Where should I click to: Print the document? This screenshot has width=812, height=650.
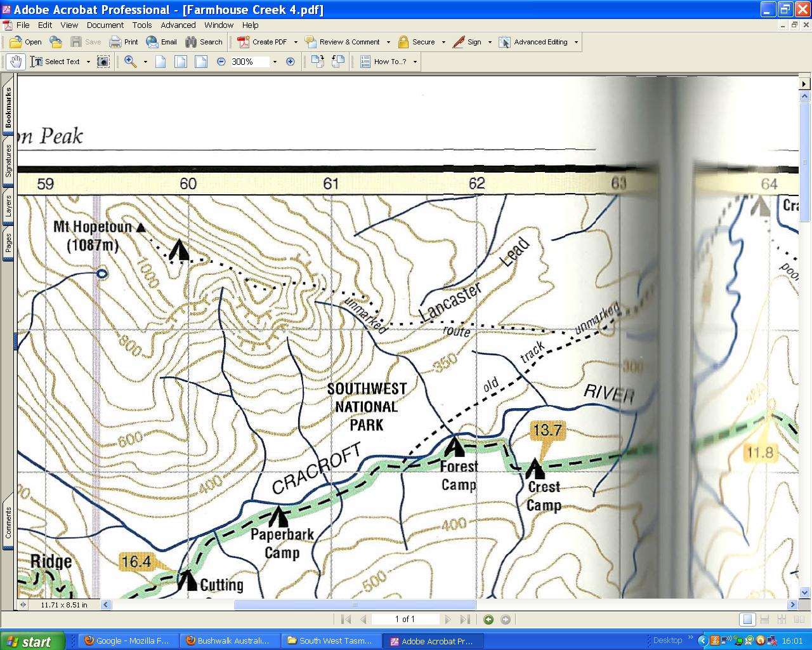point(123,42)
